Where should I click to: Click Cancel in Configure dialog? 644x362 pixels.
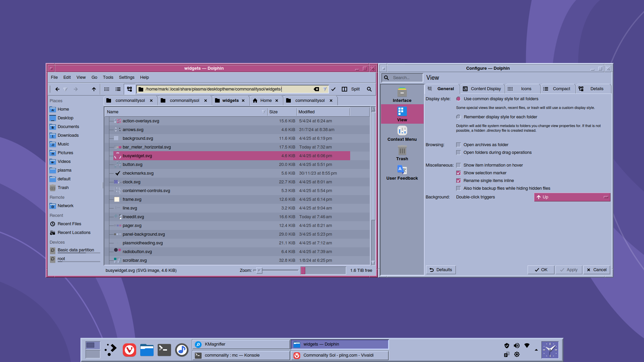596,270
